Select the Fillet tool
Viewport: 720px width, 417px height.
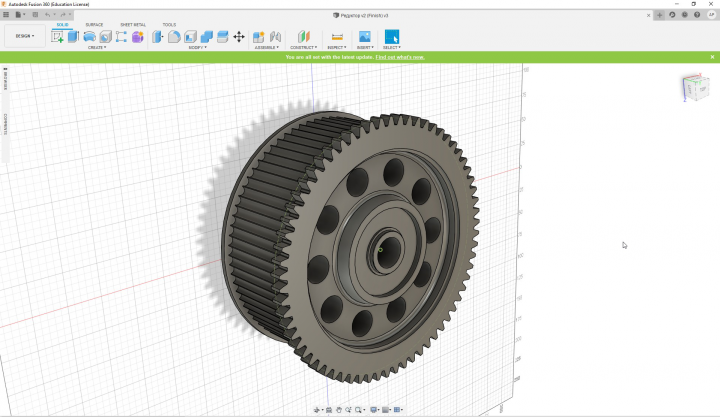click(x=174, y=37)
